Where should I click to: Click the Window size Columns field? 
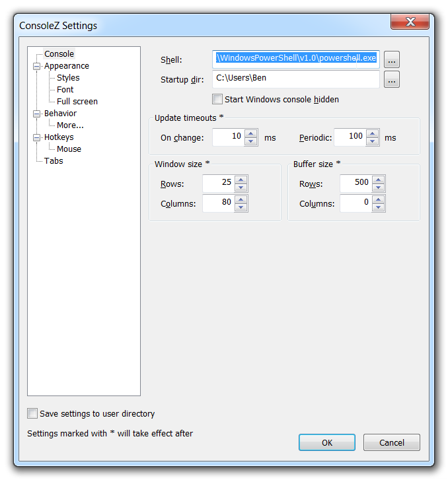[219, 203]
